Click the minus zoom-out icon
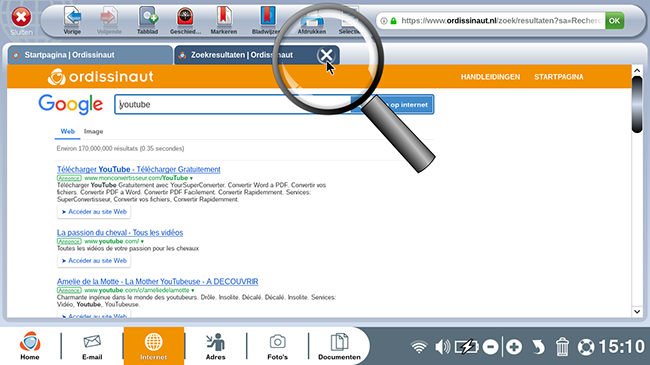Image resolution: width=650 pixels, height=365 pixels. tap(490, 347)
